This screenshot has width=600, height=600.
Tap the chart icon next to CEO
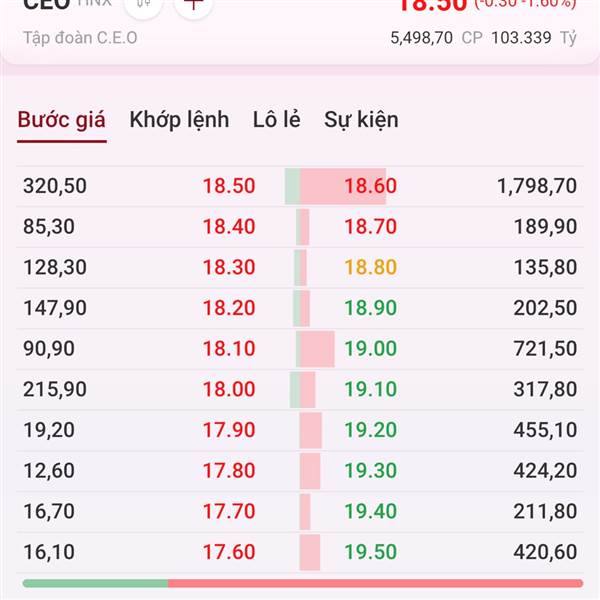(143, 5)
